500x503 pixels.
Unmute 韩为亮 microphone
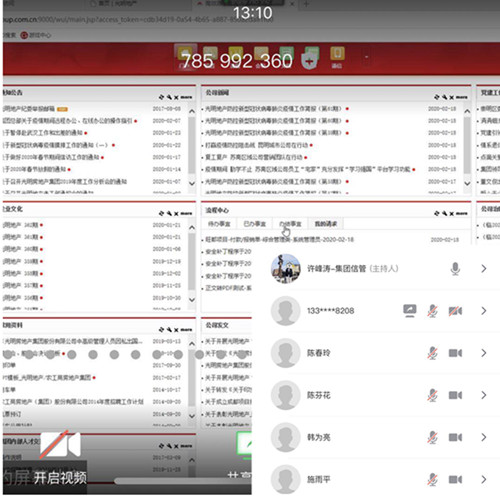click(433, 437)
